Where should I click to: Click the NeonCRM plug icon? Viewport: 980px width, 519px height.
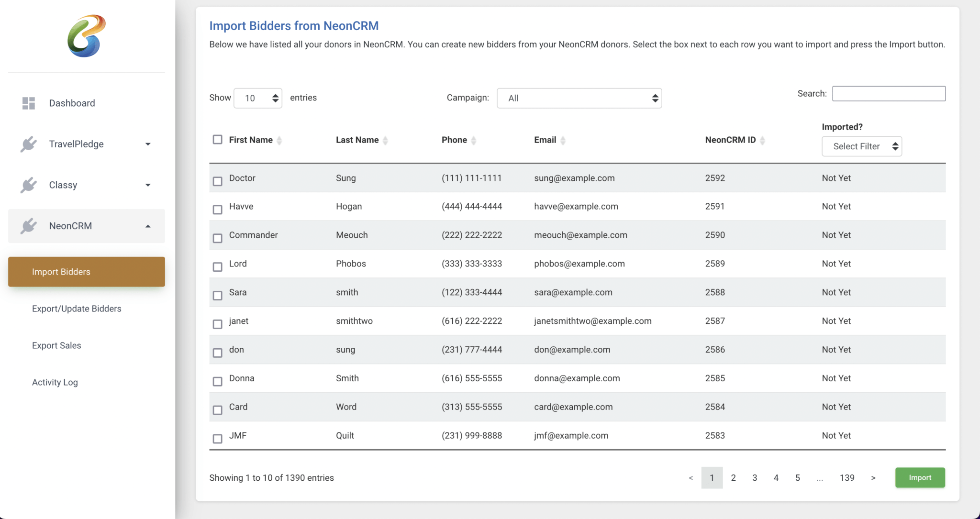coord(29,226)
